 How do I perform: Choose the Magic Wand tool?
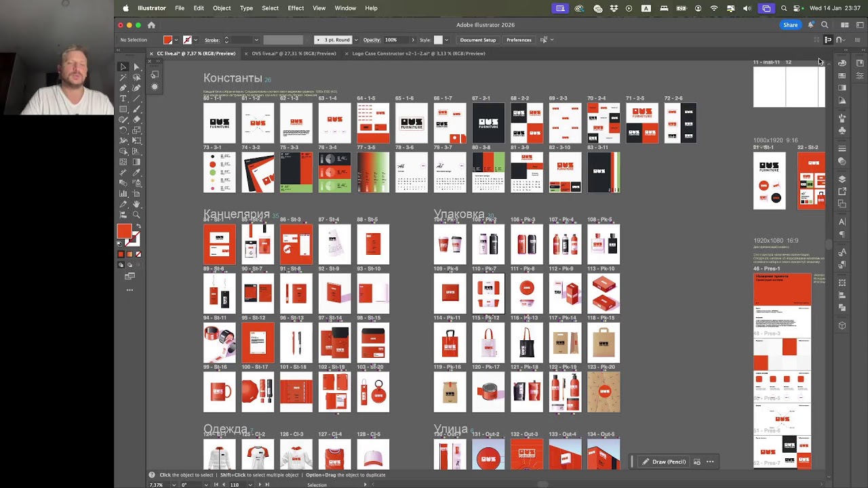(123, 77)
